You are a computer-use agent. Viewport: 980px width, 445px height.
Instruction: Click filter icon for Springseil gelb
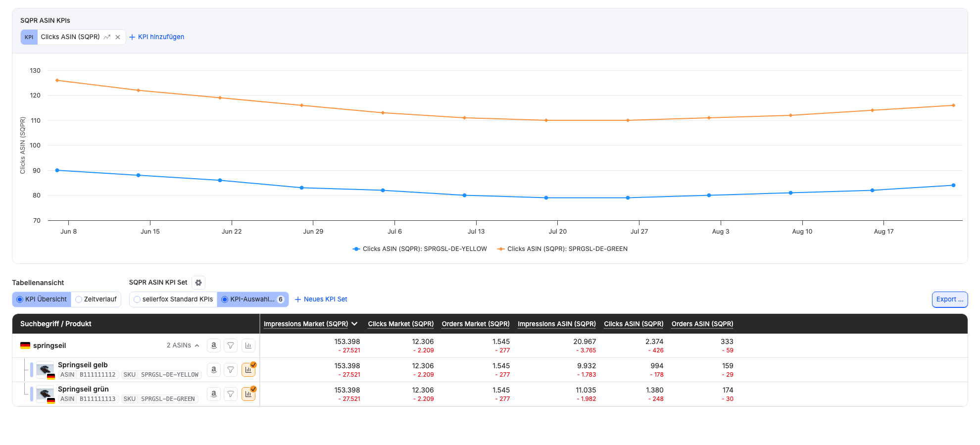(231, 370)
